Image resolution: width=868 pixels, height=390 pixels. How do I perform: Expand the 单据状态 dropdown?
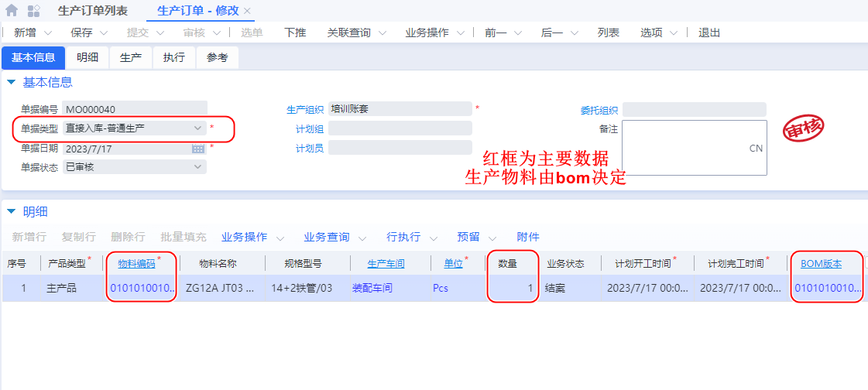tap(197, 167)
